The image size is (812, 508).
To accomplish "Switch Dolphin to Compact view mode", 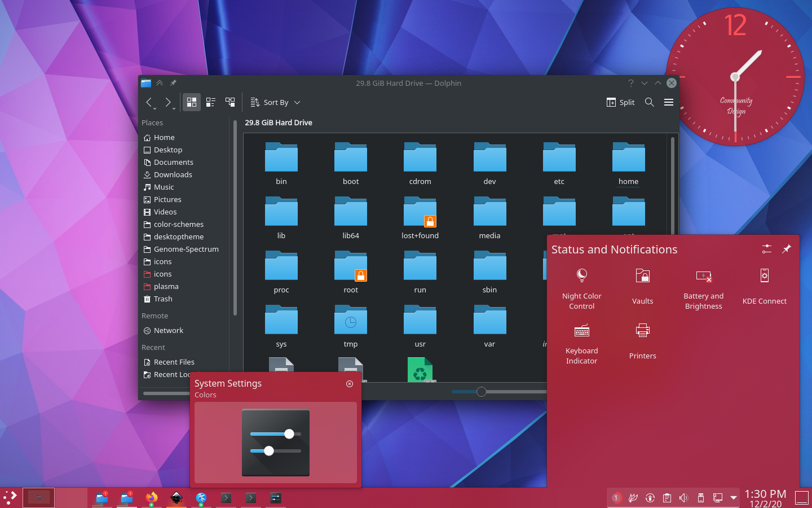I will point(211,102).
